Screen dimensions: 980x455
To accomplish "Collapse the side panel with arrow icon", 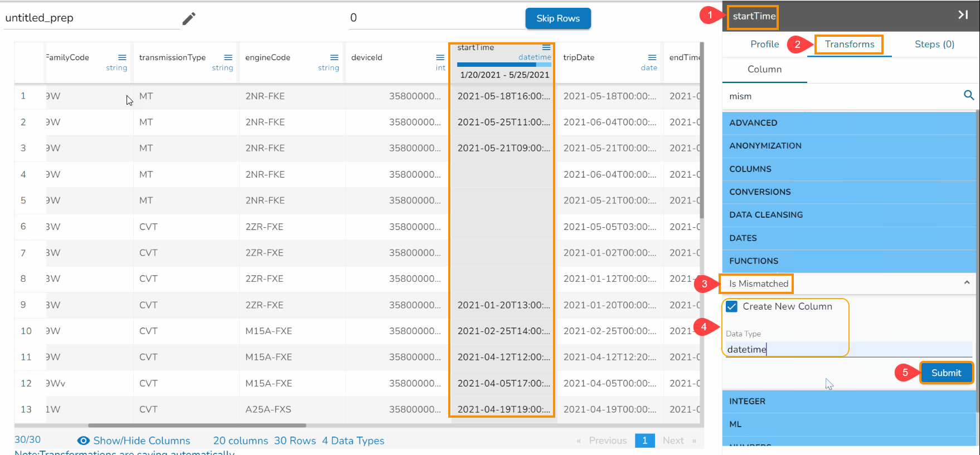I will click(963, 15).
